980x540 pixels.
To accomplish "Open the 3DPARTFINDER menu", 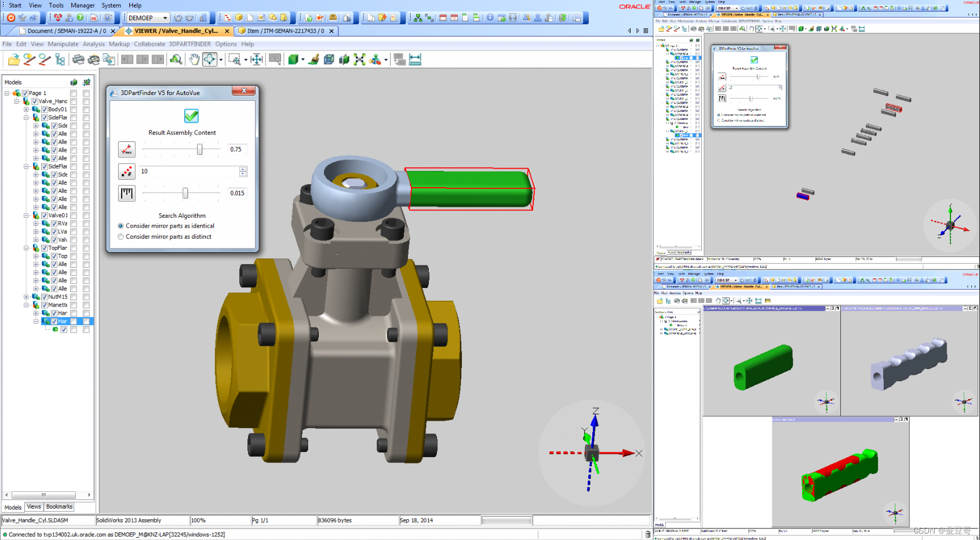I will click(x=190, y=44).
